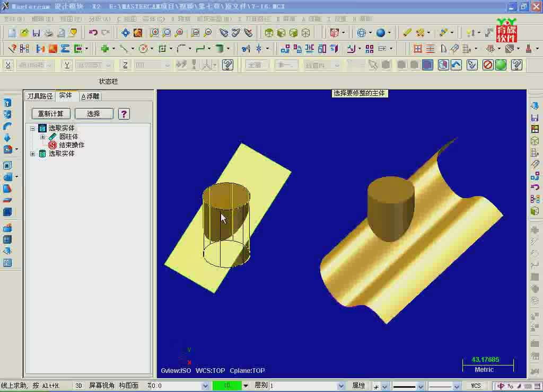Click the Verify selection arrow icon
Image resolution: width=543 pixels, height=392 pixels.
471,65
